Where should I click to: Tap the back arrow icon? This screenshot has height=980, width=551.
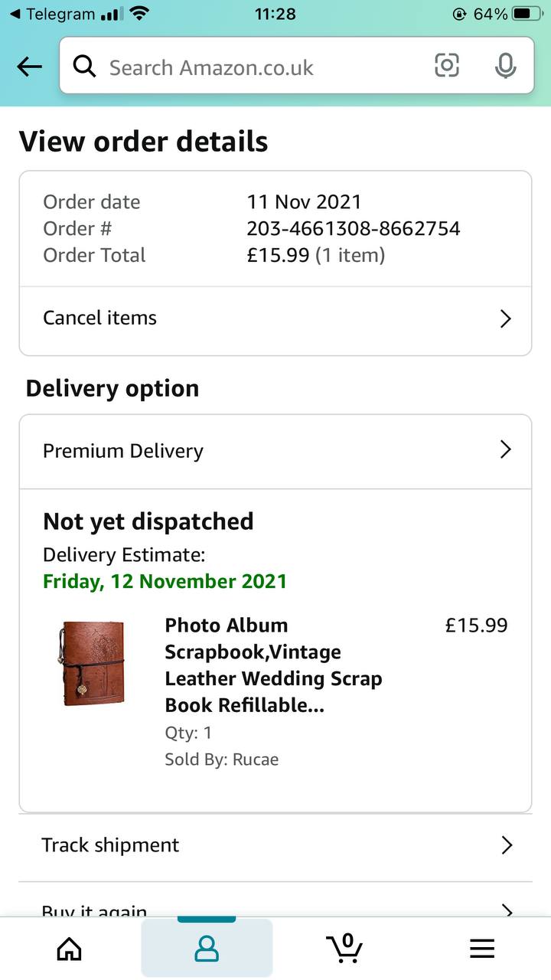pyautogui.click(x=29, y=67)
